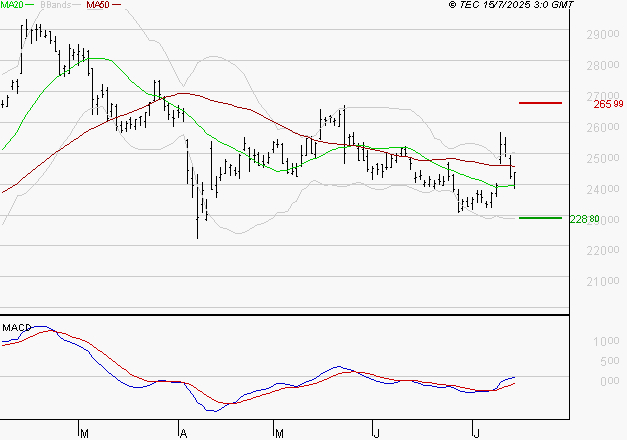Click the 1000 MACD axis label
The image size is (627, 440).
pyautogui.click(x=609, y=342)
